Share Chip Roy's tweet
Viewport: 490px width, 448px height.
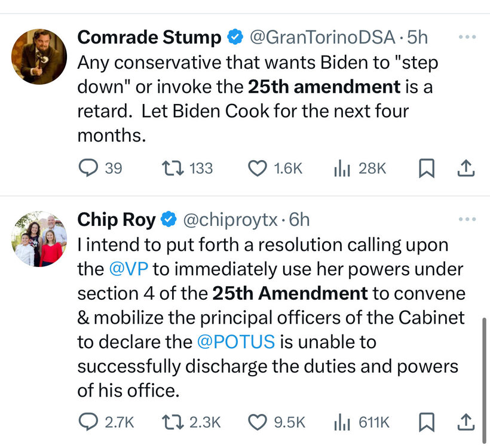tap(465, 422)
